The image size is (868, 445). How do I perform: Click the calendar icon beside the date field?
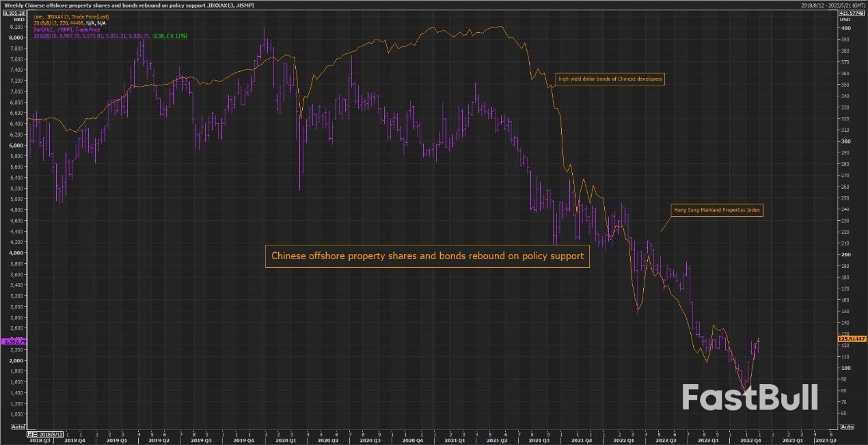tap(30, 434)
